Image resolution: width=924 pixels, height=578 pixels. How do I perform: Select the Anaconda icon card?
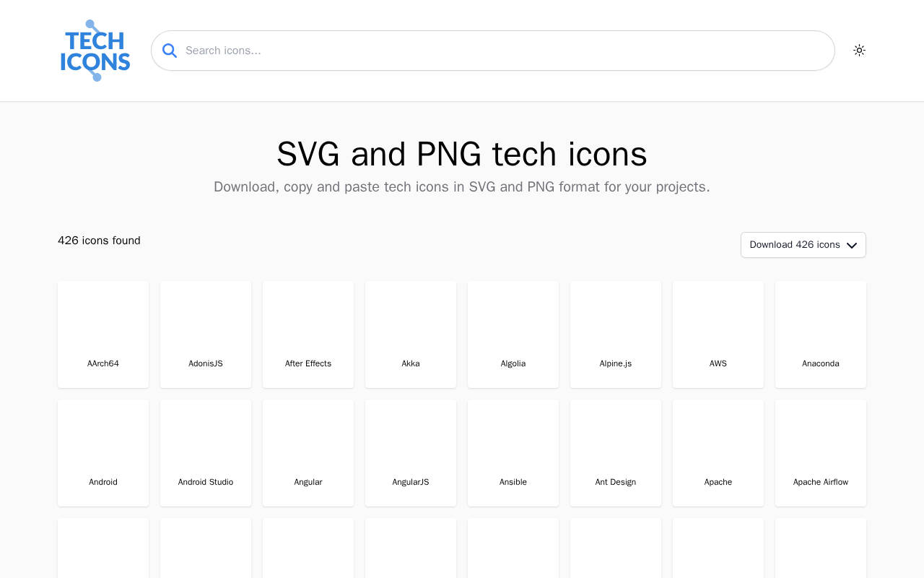pyautogui.click(x=821, y=335)
